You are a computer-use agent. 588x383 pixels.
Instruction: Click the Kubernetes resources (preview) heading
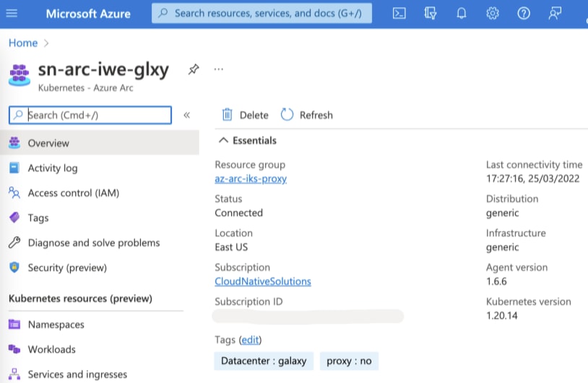coord(80,298)
